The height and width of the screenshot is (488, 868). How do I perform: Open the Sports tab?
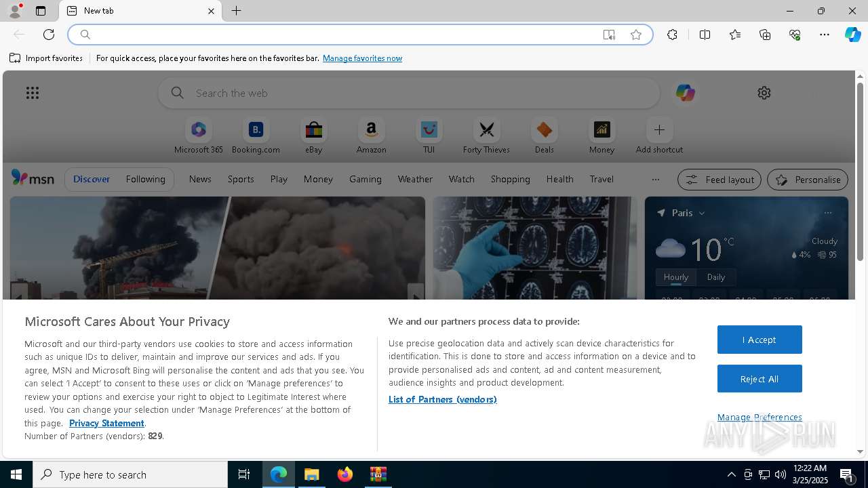241,179
